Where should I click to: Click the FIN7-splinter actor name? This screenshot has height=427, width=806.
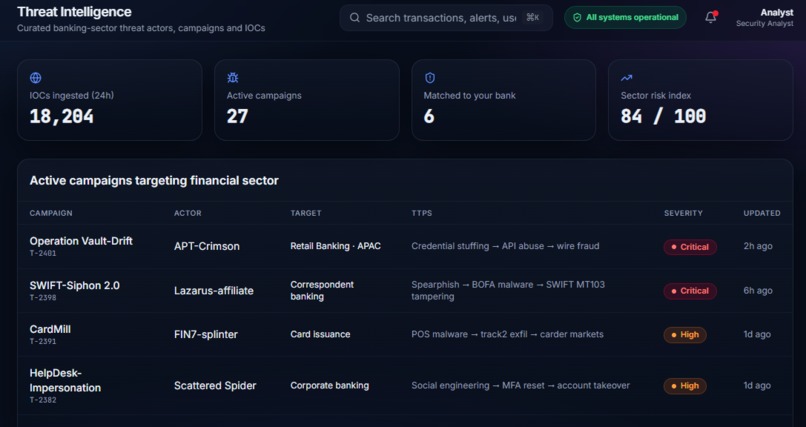(x=206, y=334)
